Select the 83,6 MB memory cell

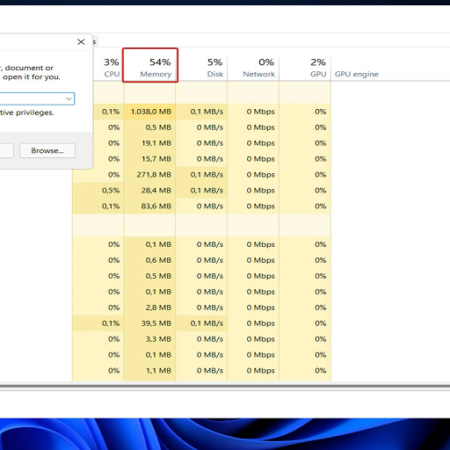click(150, 206)
